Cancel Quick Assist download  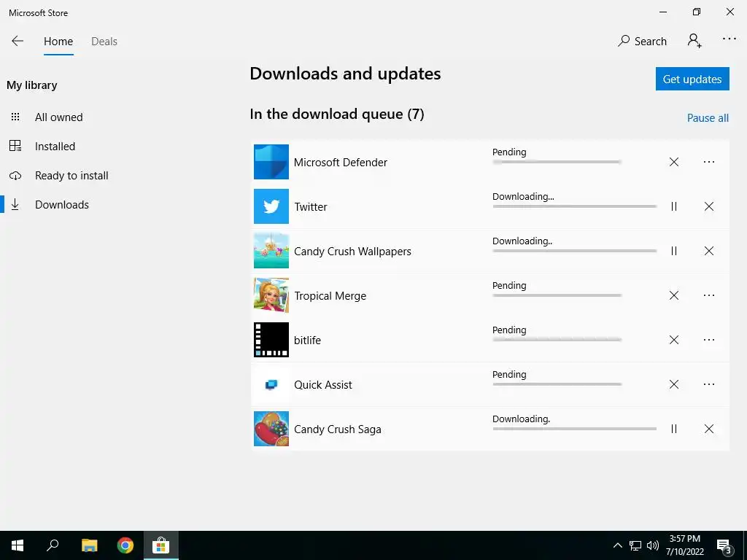[673, 384]
